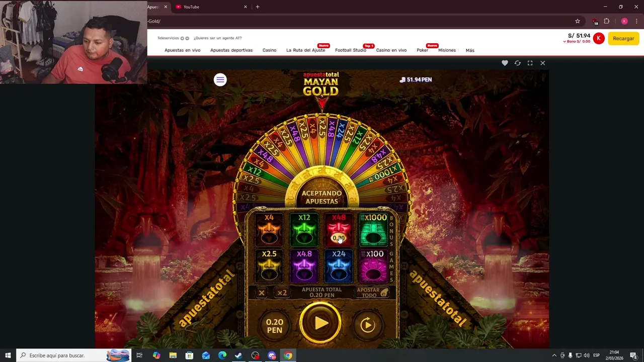Click Apostar Todo button

pyautogui.click(x=373, y=293)
